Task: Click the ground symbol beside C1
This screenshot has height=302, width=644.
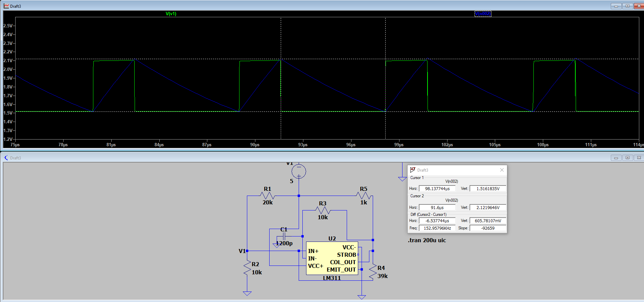Action: [x=277, y=245]
